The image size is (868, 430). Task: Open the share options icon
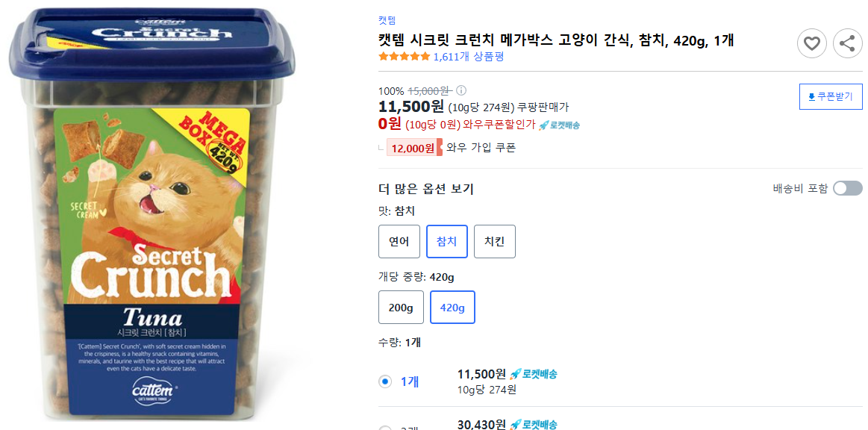[x=848, y=43]
